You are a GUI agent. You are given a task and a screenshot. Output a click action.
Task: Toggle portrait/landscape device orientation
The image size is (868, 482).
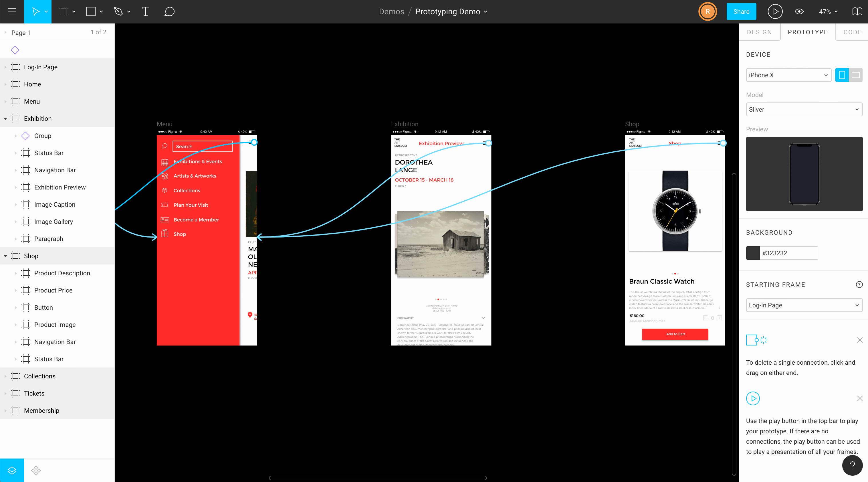click(856, 75)
